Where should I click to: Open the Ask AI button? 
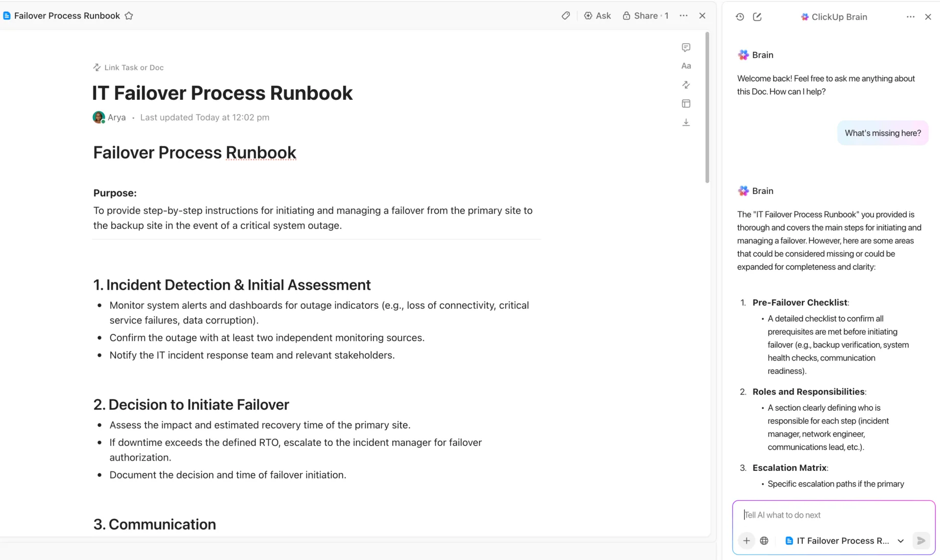tap(597, 16)
